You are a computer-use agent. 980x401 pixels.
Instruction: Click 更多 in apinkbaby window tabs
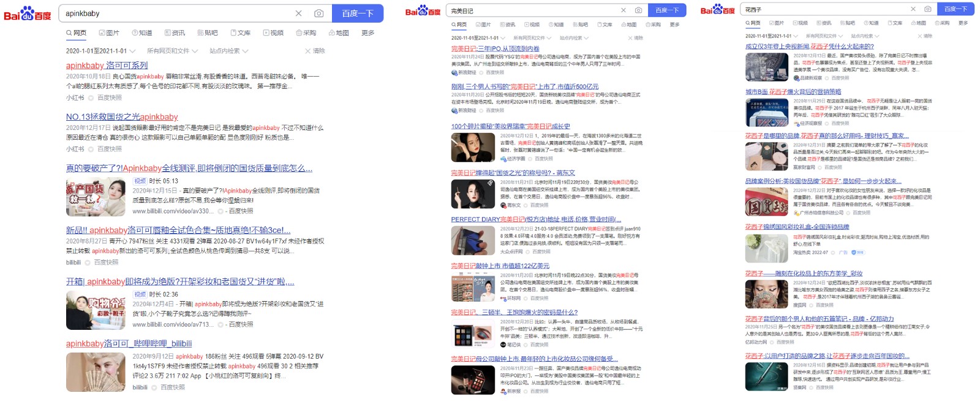(367, 33)
